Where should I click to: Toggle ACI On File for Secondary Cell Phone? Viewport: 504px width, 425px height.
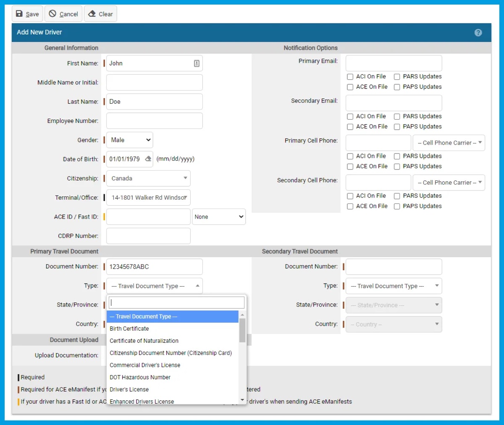tap(350, 196)
